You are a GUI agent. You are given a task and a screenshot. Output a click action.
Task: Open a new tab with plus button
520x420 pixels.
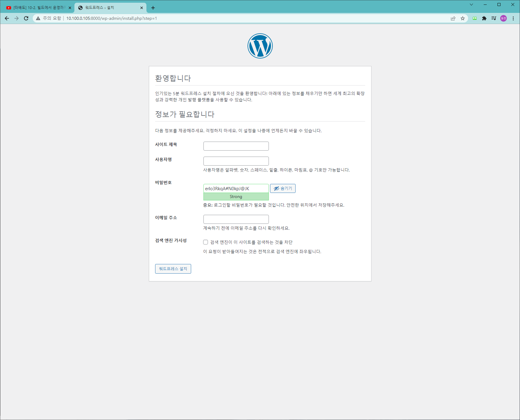(x=153, y=8)
